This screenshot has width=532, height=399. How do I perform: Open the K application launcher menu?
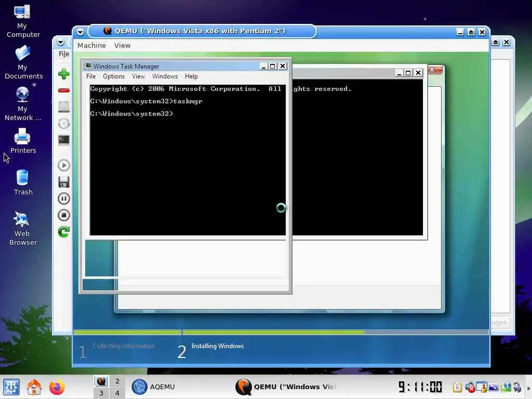point(11,387)
